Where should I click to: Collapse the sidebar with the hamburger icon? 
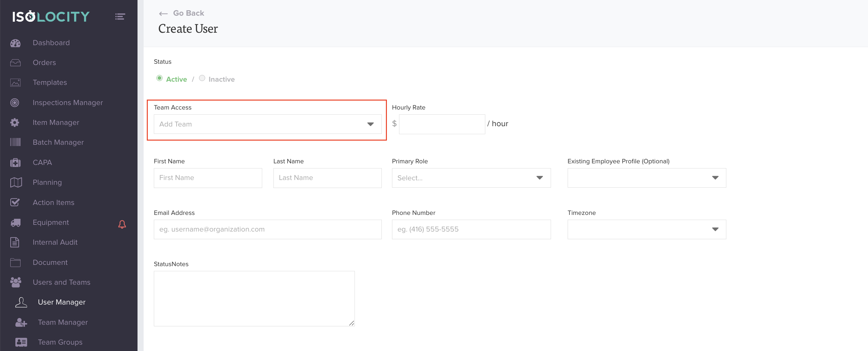tap(120, 16)
